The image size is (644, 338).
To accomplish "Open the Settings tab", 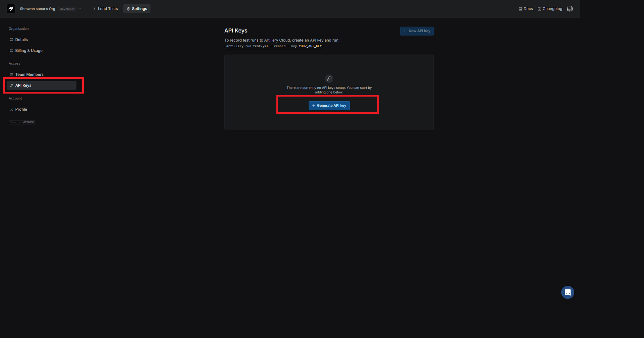I will 137,8.
